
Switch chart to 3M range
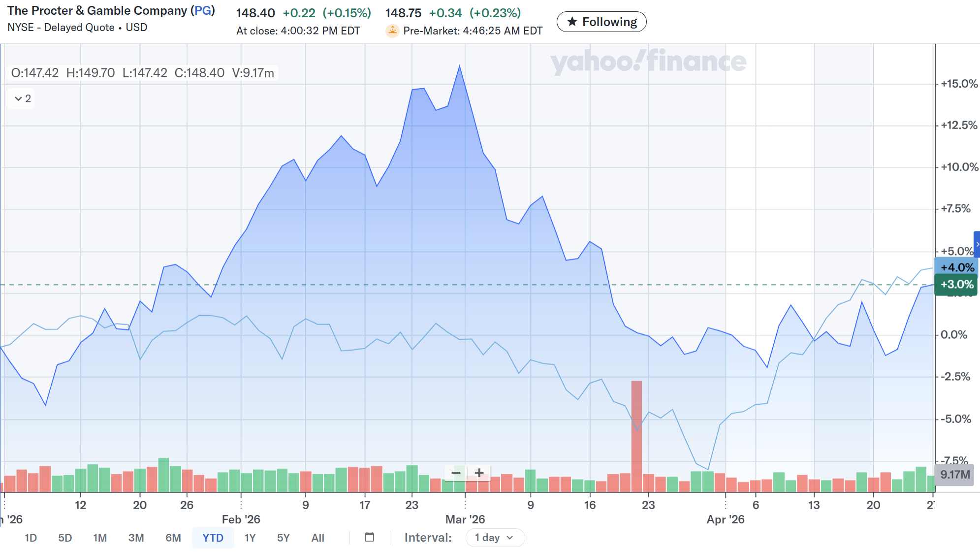[136, 538]
